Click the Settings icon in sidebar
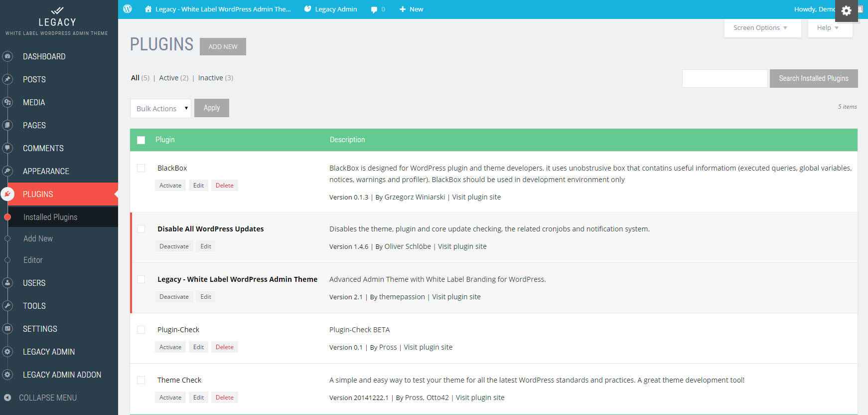The height and width of the screenshot is (415, 868). pos(7,329)
